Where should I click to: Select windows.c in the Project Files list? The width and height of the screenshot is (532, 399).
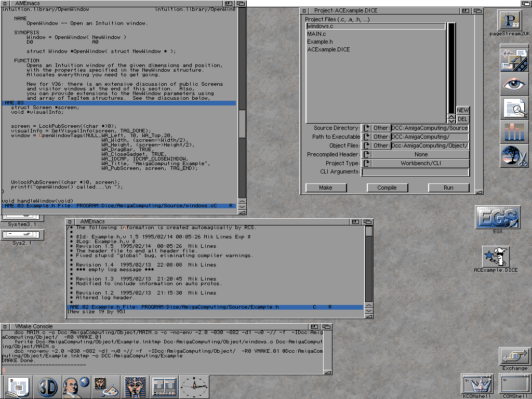(376, 26)
